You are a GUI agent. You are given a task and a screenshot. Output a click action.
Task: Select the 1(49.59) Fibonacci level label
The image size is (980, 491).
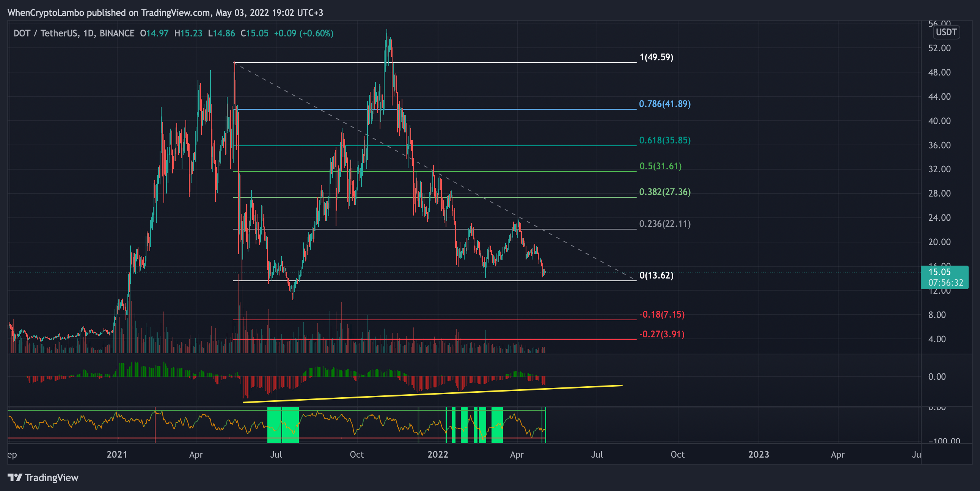coord(656,57)
